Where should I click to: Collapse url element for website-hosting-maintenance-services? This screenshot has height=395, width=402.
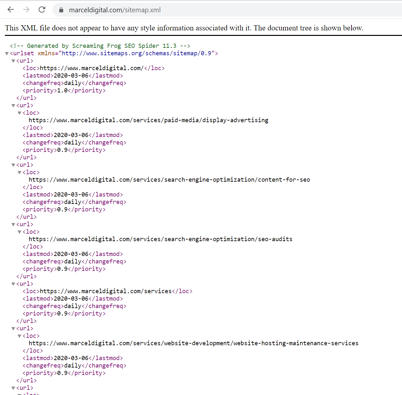13,328
